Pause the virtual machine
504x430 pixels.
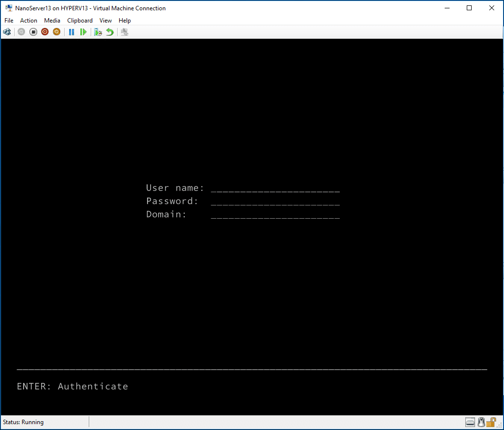[72, 32]
